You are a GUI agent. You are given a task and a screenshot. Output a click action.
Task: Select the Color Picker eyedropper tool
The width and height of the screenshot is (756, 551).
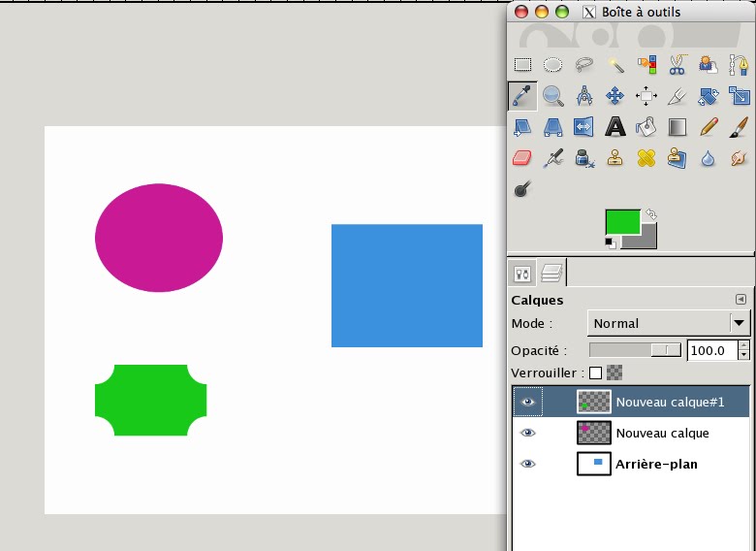tap(522, 95)
